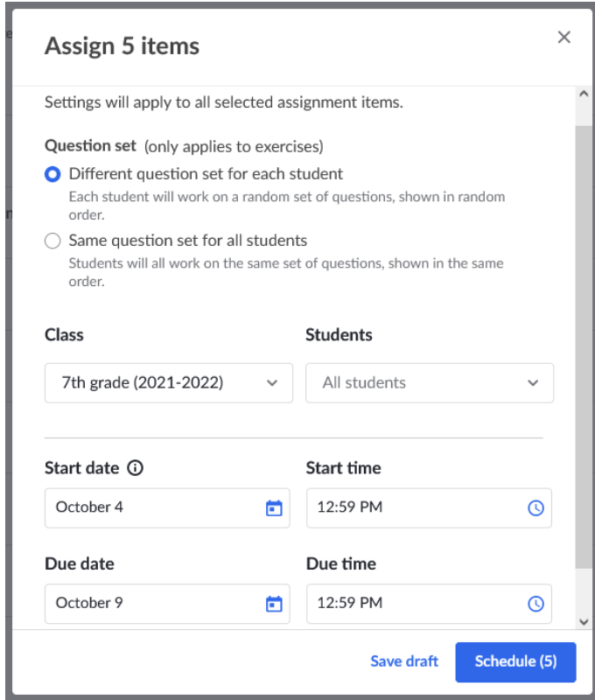
Task: Click the Start time clock icon
Action: pyautogui.click(x=535, y=508)
